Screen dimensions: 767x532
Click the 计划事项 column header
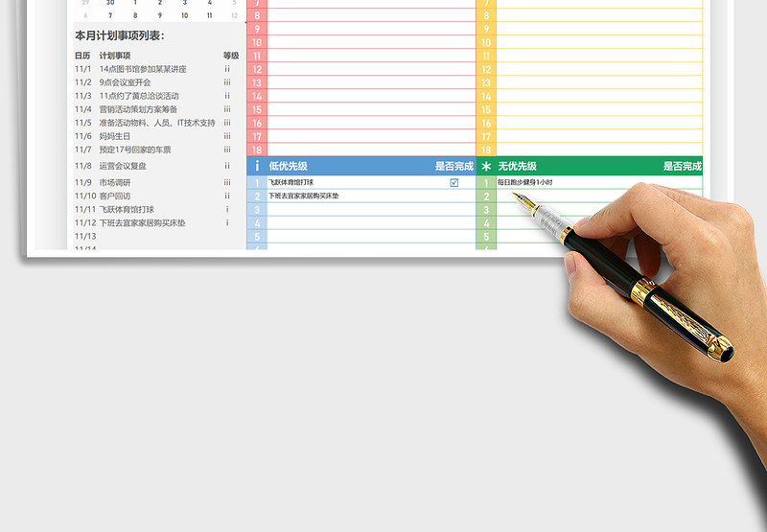pos(115,56)
